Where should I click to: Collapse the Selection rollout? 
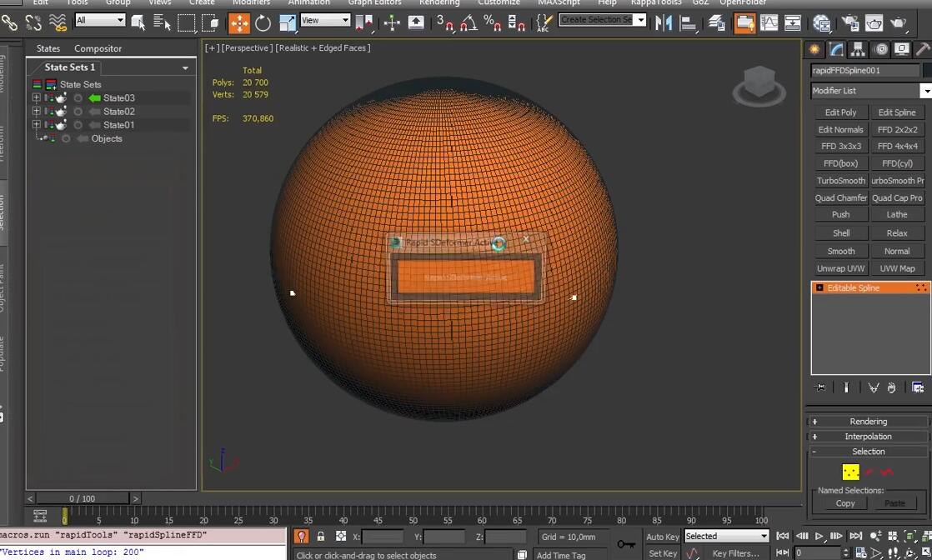pos(869,451)
